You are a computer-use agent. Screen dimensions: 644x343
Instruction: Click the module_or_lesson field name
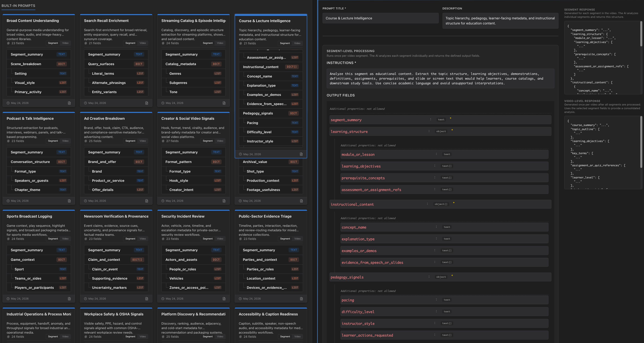(358, 155)
